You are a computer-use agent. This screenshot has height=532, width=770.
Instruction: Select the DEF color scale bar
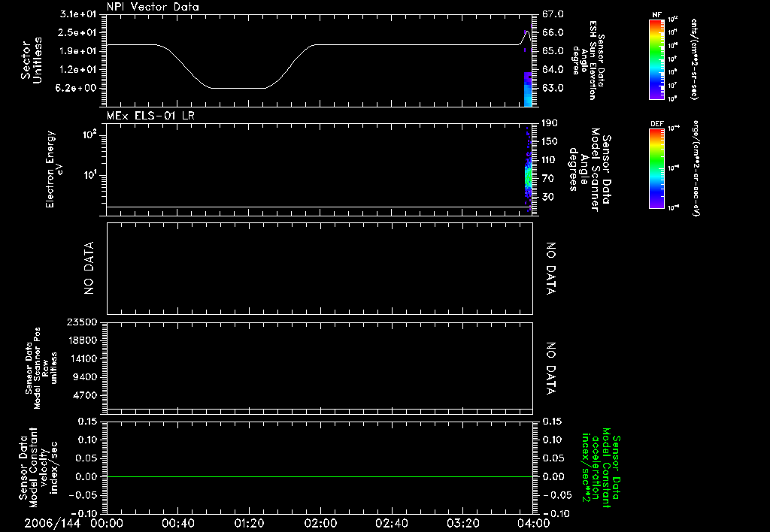[656, 168]
